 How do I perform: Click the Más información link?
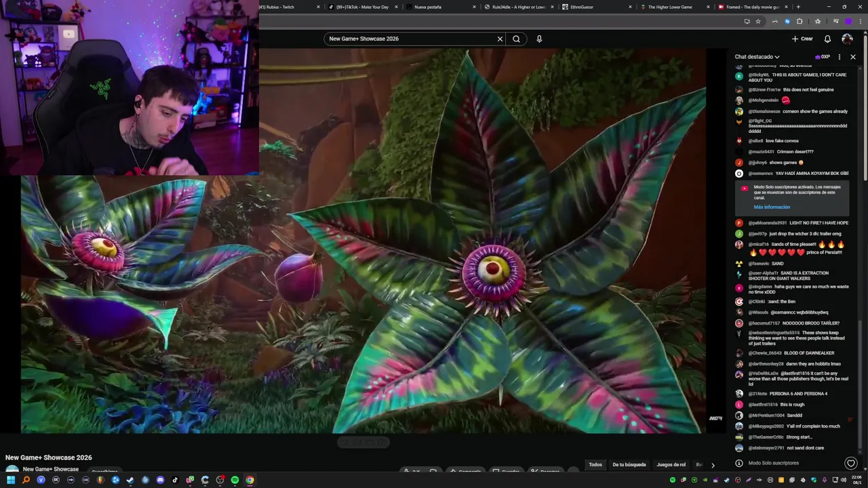tap(772, 207)
